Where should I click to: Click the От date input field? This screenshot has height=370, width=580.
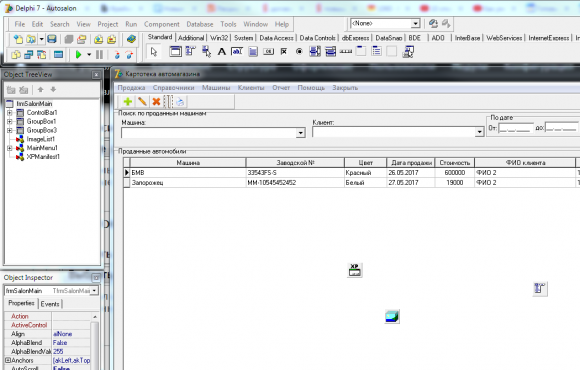[516, 128]
